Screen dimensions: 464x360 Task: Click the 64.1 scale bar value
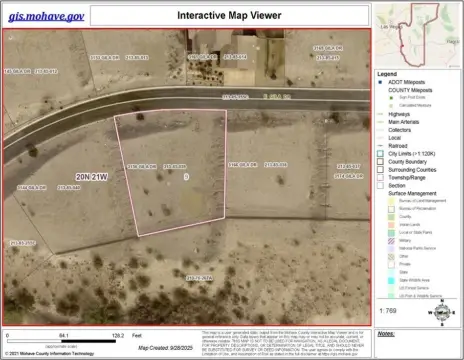pyautogui.click(x=64, y=335)
